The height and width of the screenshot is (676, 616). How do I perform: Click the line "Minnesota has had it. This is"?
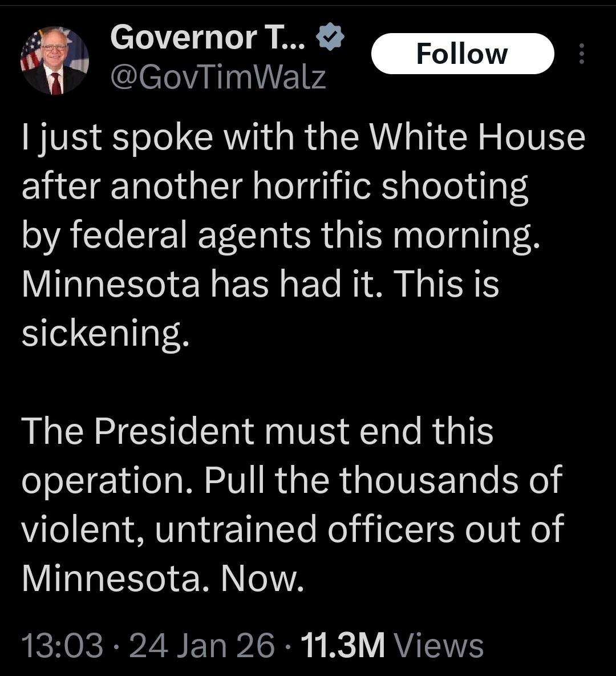pyautogui.click(x=260, y=284)
